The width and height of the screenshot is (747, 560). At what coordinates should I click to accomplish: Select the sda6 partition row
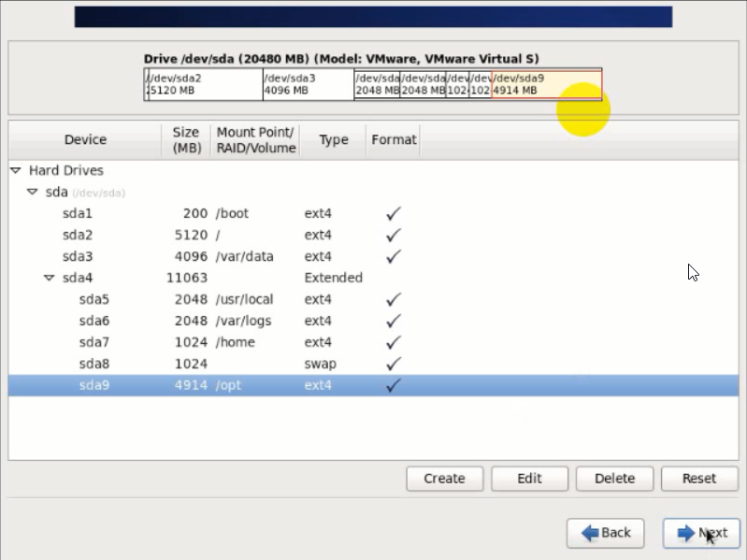(374, 321)
